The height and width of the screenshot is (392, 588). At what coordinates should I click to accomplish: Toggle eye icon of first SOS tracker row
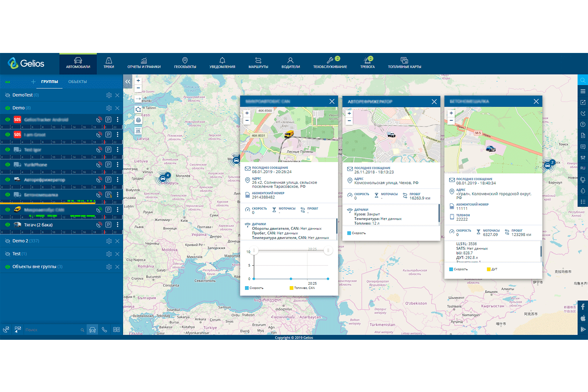pos(7,120)
